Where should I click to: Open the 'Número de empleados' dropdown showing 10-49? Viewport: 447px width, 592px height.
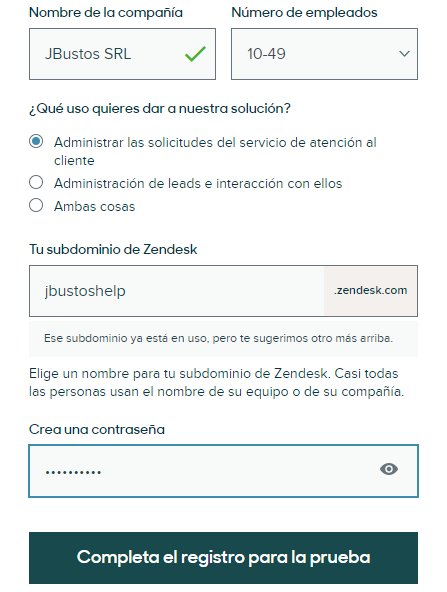pyautogui.click(x=324, y=54)
